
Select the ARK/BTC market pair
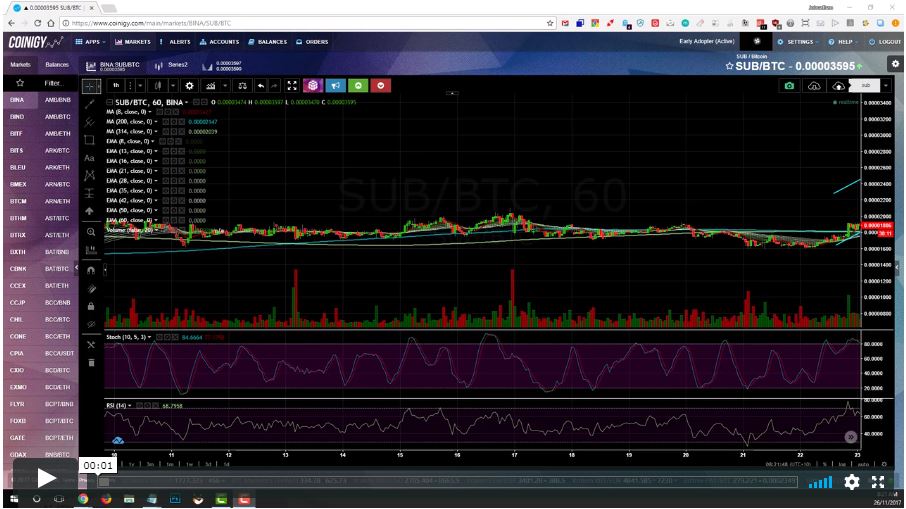[57, 150]
